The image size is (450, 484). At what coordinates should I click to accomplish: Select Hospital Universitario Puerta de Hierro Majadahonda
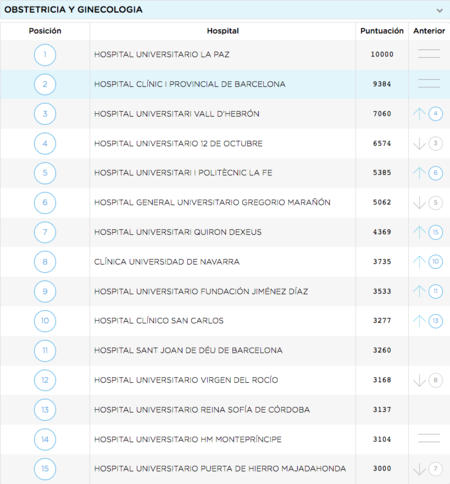click(x=220, y=469)
